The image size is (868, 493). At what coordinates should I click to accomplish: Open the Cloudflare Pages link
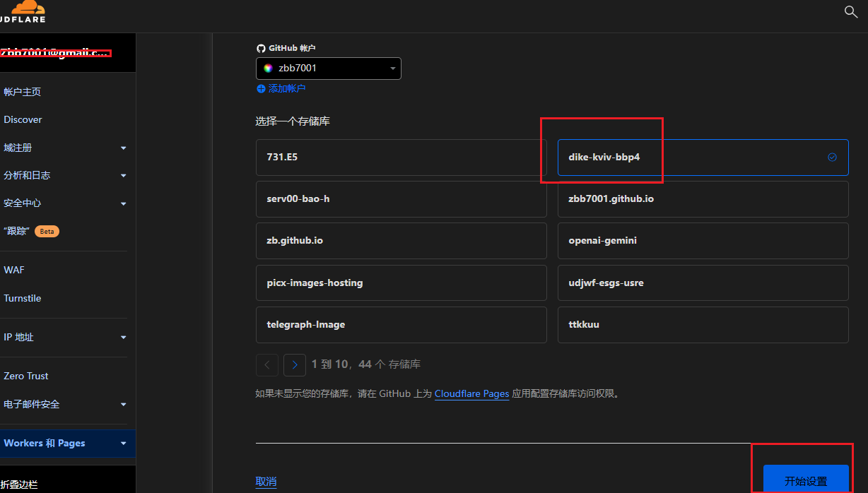pyautogui.click(x=471, y=393)
